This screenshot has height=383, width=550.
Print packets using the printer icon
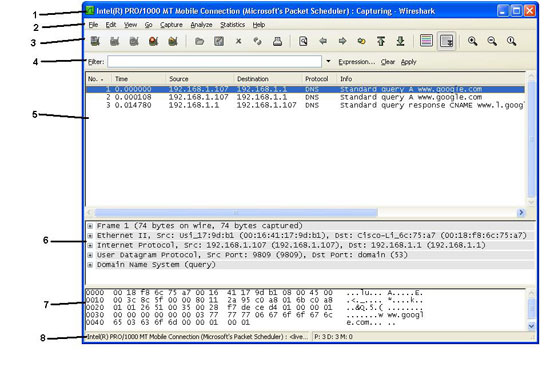point(277,41)
